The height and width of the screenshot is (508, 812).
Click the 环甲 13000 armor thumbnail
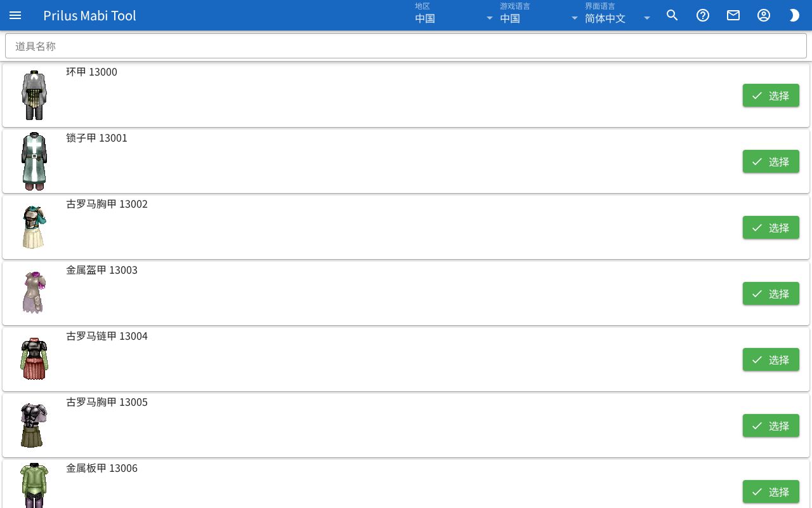(34, 95)
